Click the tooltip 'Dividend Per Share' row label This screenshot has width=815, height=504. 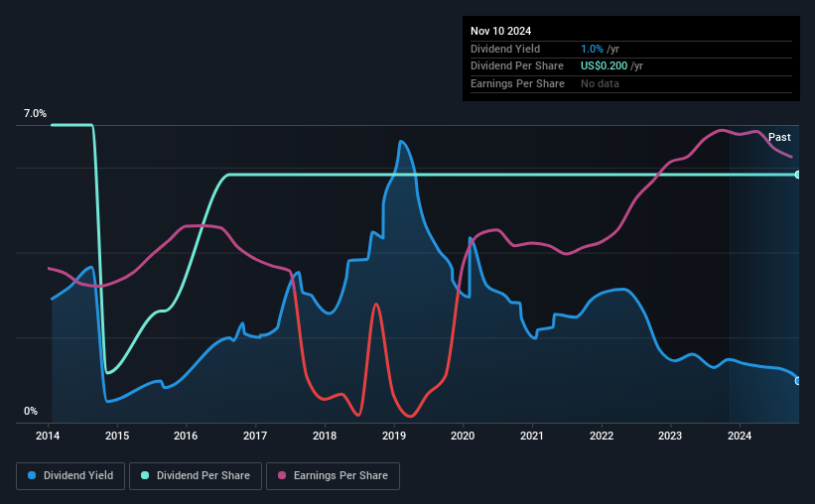516,66
